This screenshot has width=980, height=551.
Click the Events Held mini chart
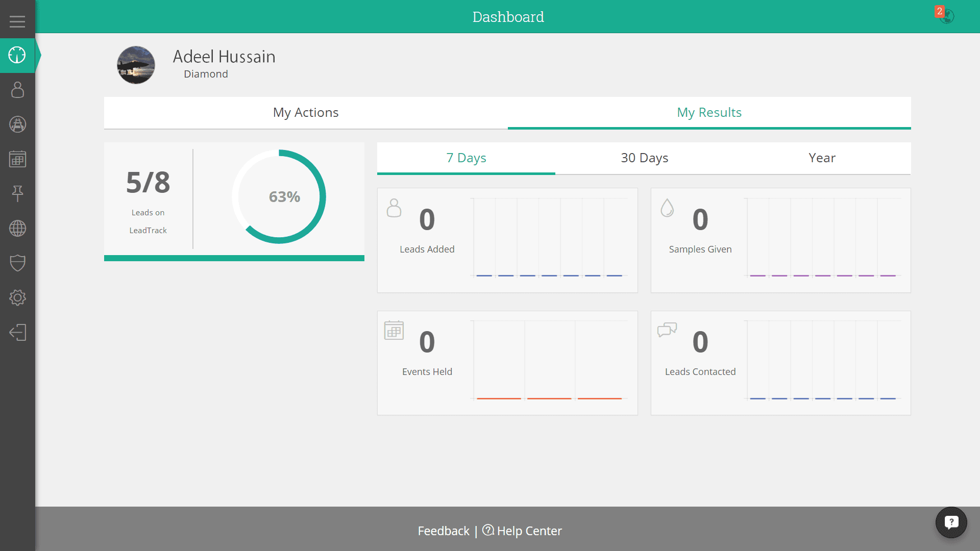(x=549, y=360)
